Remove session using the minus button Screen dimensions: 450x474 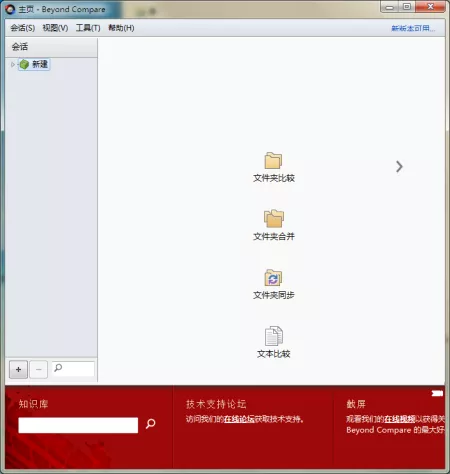pyautogui.click(x=39, y=370)
